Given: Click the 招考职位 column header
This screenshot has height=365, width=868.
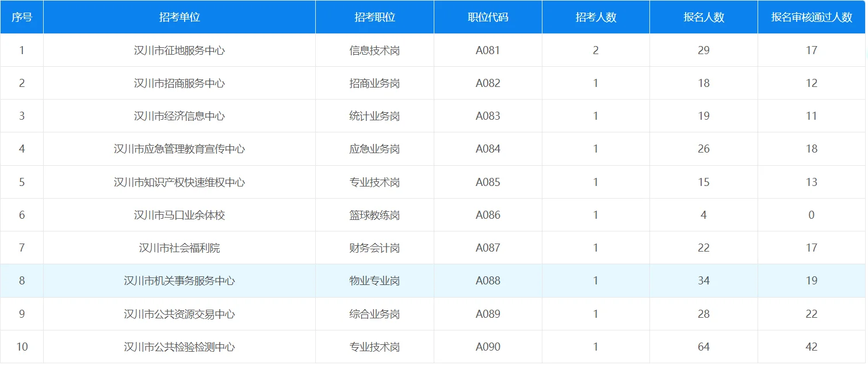Looking at the screenshot, I should (x=374, y=17).
